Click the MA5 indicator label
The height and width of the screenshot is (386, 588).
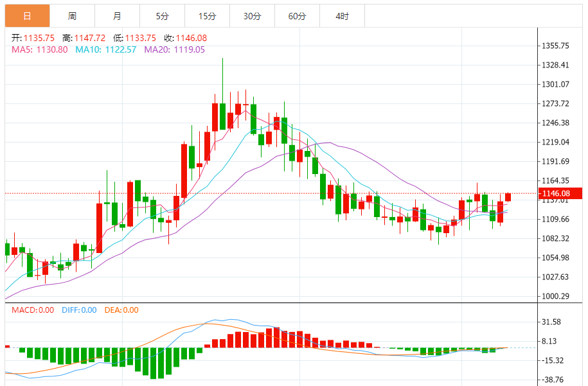tap(40, 49)
